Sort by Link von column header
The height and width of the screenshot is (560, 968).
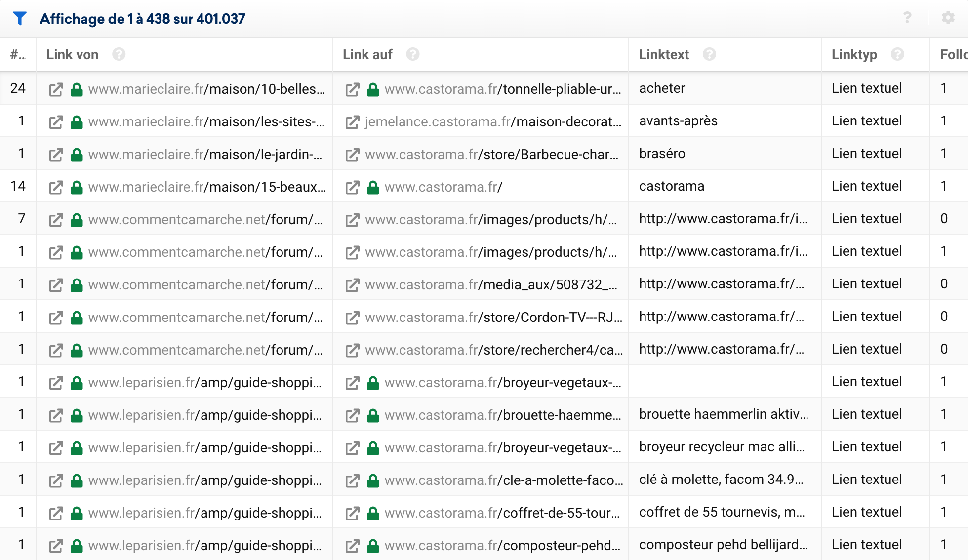pyautogui.click(x=72, y=54)
